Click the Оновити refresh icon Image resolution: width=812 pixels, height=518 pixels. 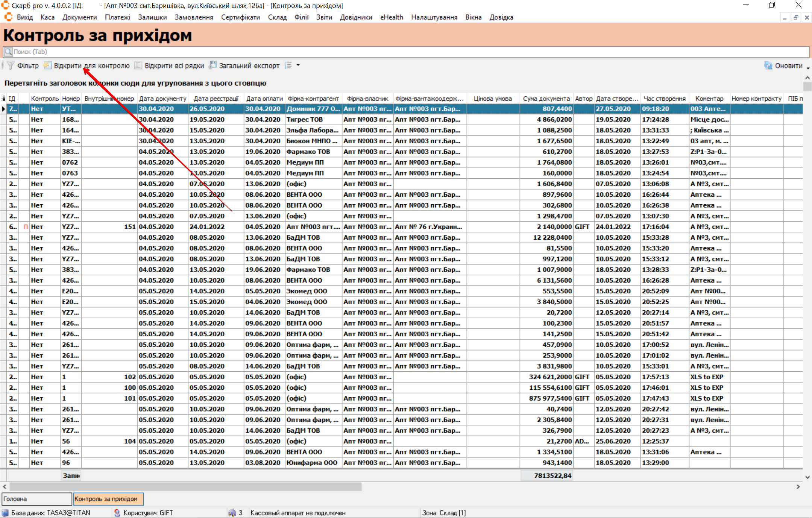(768, 65)
